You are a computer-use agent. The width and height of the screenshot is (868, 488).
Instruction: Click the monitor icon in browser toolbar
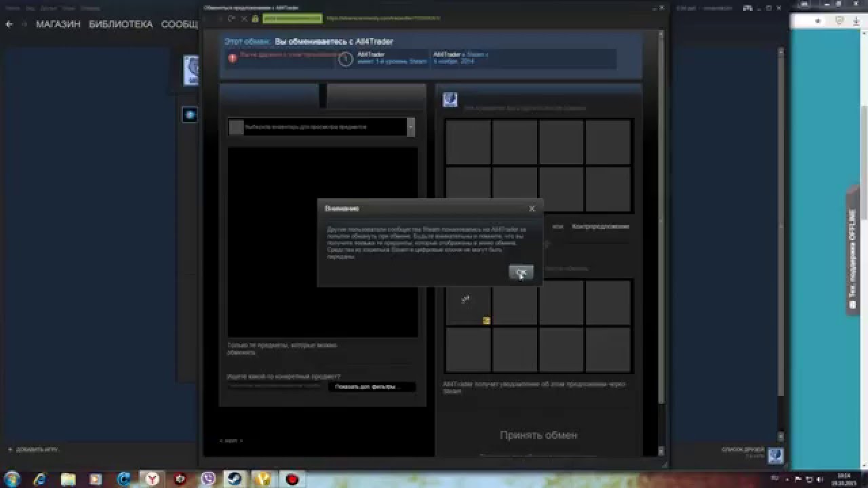coord(838,21)
